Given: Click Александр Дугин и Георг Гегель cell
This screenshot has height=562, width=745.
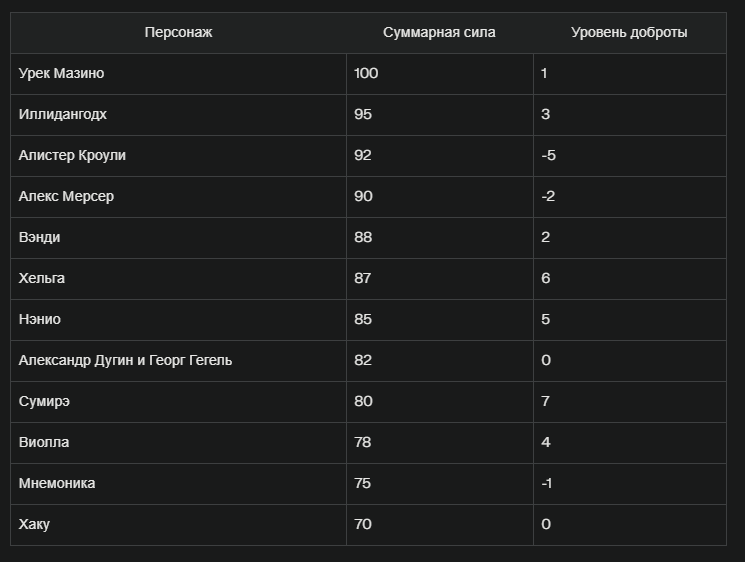Looking at the screenshot, I should (x=178, y=361).
